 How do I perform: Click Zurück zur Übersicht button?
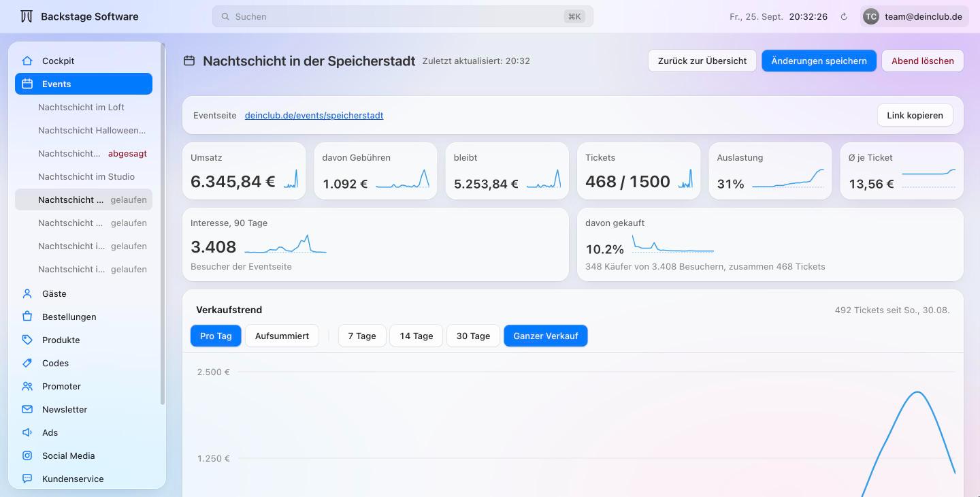(x=702, y=61)
